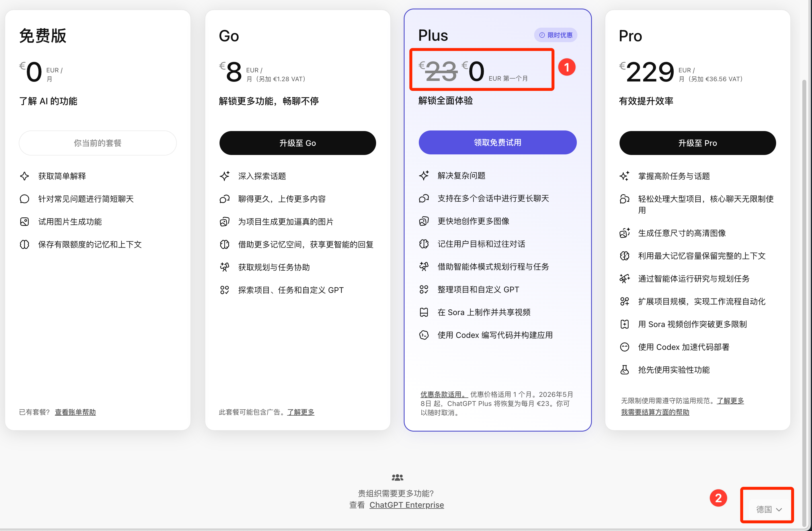This screenshot has width=812, height=531.
Task: Click the Sora video icon in Plus plan
Action: 424,312
